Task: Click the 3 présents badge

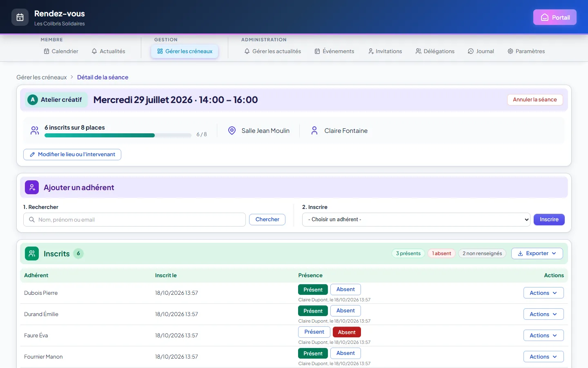Action: (408, 254)
